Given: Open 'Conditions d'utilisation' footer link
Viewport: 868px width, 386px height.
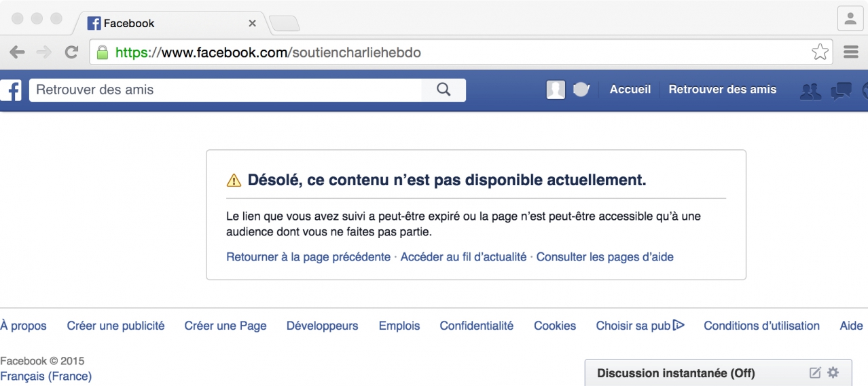Looking at the screenshot, I should coord(761,326).
